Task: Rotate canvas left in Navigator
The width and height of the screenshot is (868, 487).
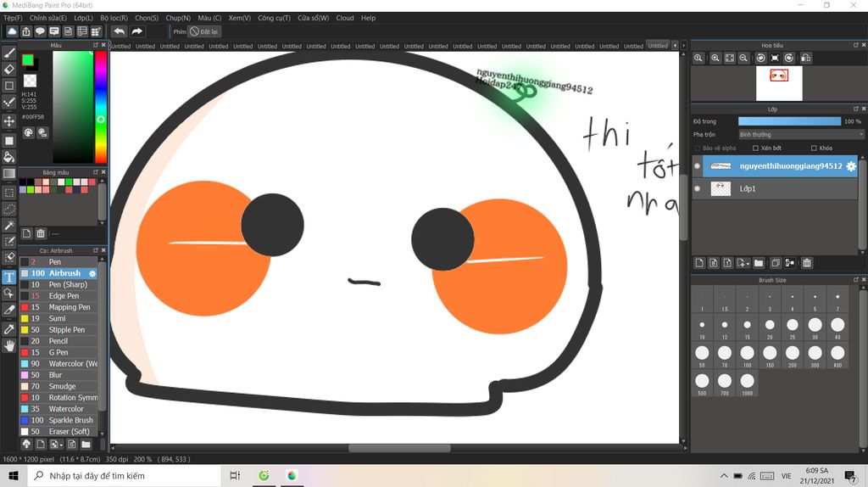Action: (760, 59)
